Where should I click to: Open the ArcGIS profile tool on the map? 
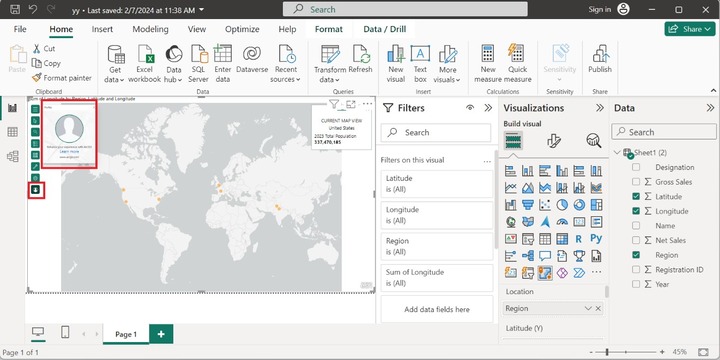(36, 189)
